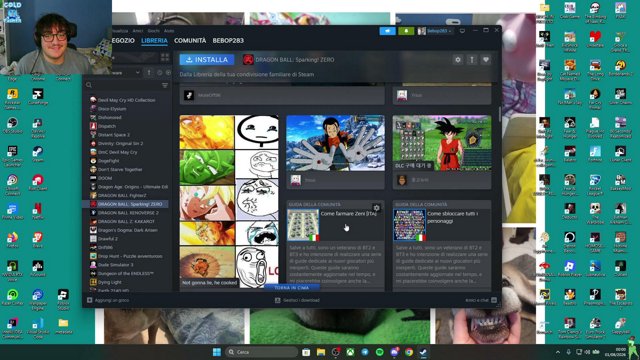
Task: Add the game to favorites with the heart icon
Action: (486, 60)
